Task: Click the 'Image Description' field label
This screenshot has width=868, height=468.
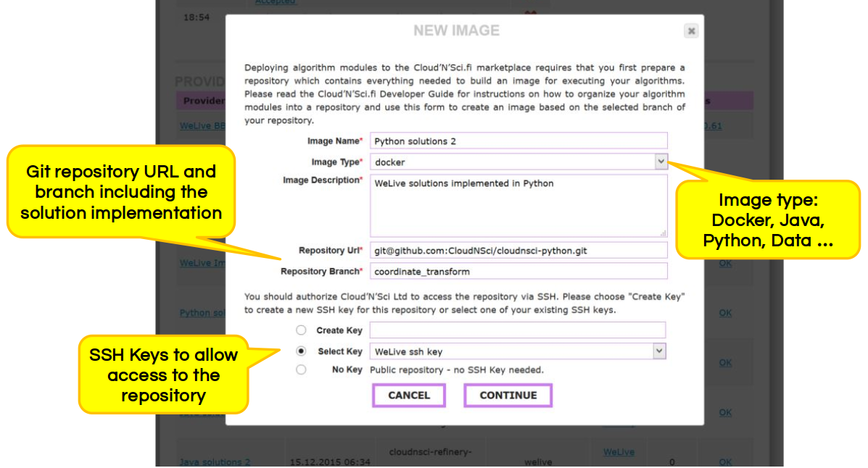Action: point(321,180)
